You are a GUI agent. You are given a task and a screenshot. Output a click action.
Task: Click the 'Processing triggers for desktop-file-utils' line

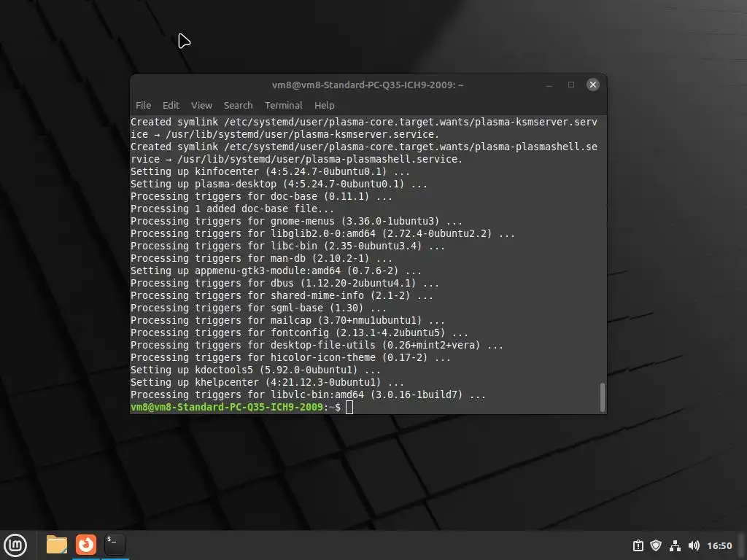click(x=317, y=345)
